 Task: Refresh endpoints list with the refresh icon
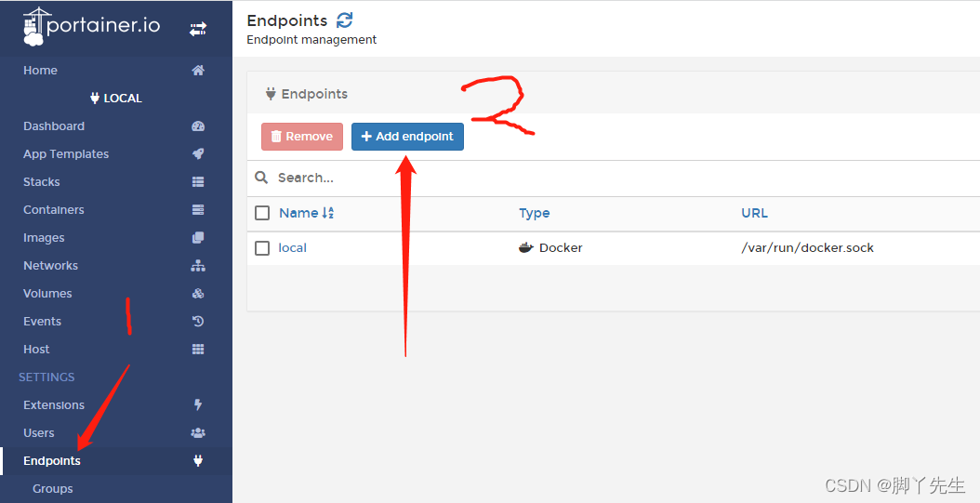(x=345, y=20)
